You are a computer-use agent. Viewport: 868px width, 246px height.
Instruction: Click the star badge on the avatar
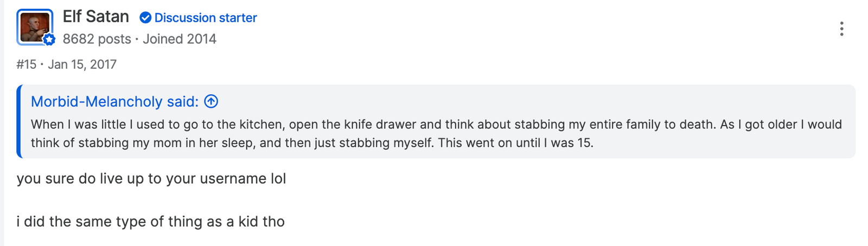(49, 39)
